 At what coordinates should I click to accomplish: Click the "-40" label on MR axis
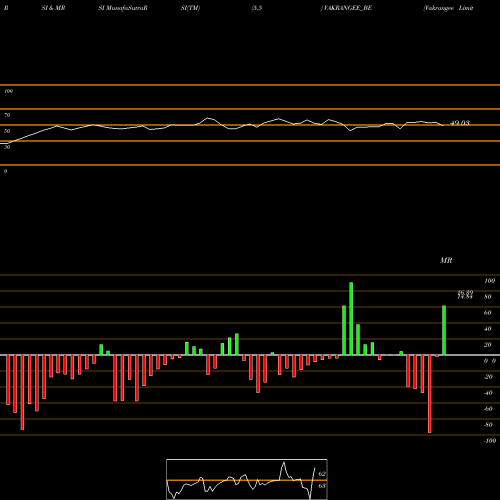coord(488,393)
